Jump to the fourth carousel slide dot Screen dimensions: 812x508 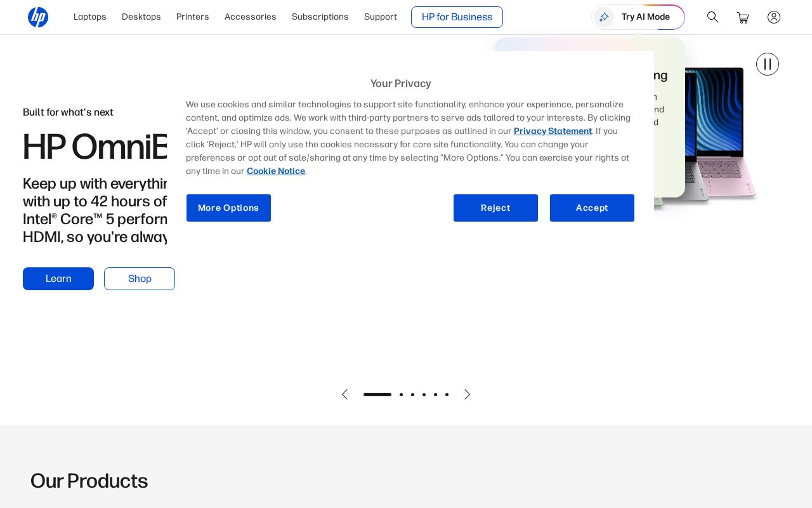click(x=424, y=395)
